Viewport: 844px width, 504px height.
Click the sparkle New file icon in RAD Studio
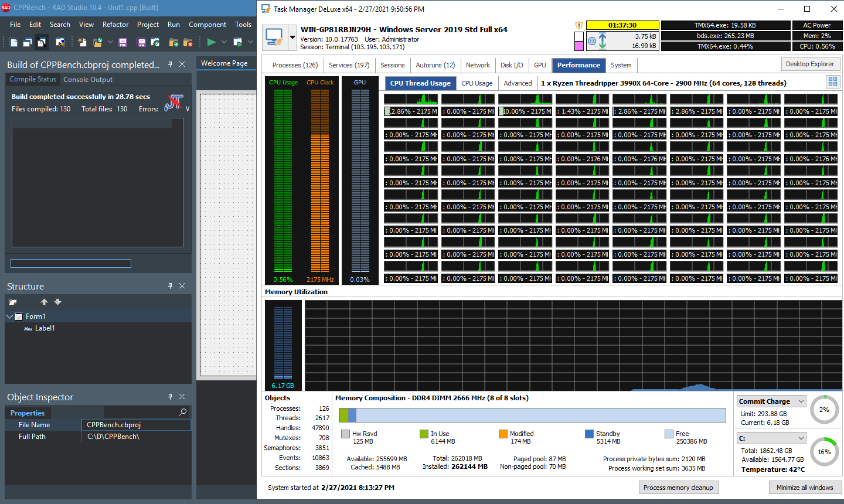click(x=82, y=42)
